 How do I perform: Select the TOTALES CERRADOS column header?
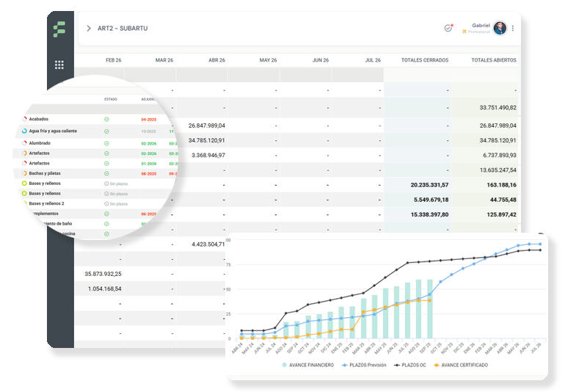point(425,60)
